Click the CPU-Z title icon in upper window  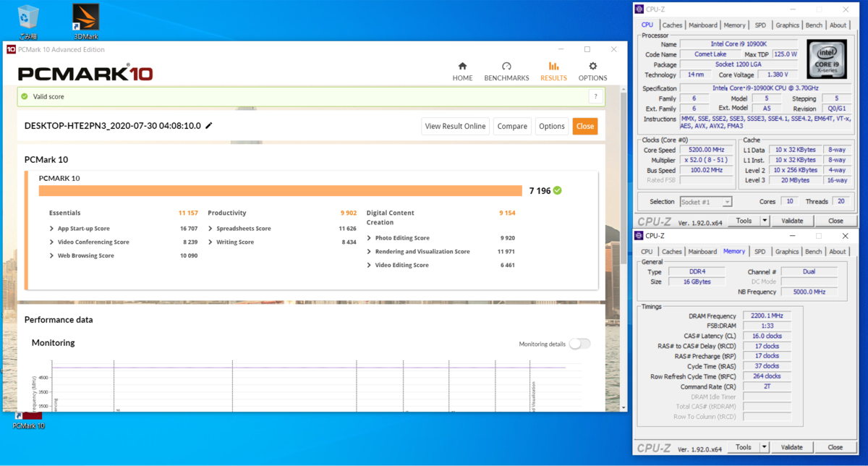click(x=639, y=9)
